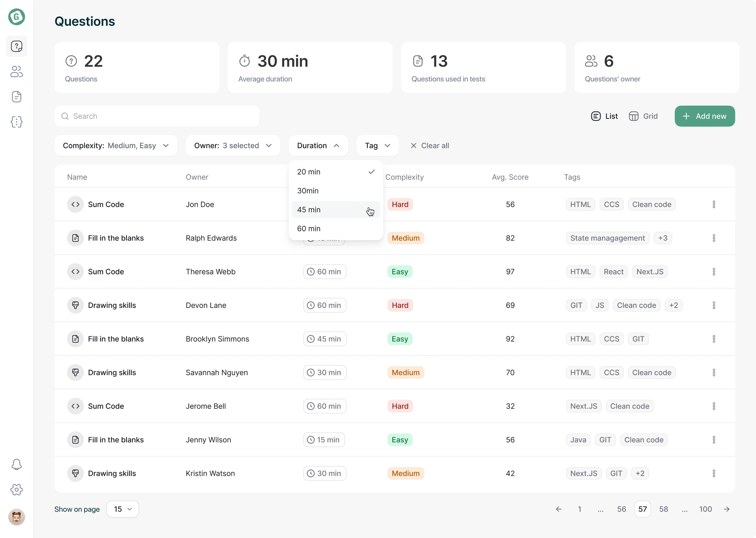This screenshot has width=756, height=538.
Task: Click the user avatar at bottom left
Action: pyautogui.click(x=17, y=517)
